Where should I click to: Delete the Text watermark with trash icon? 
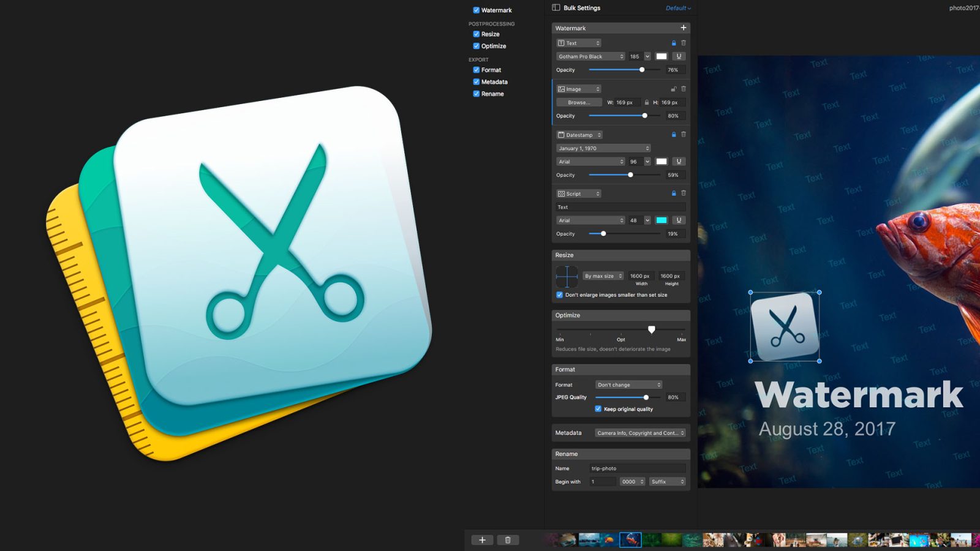point(684,43)
